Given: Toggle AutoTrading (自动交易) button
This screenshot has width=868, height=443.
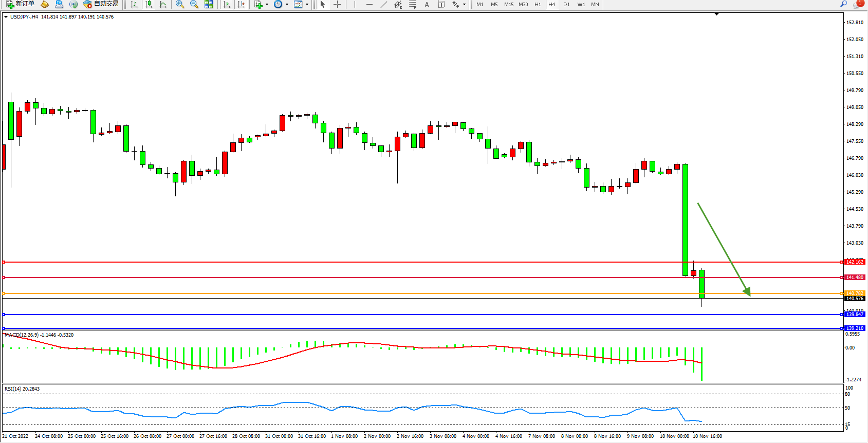Looking at the screenshot, I should tap(101, 4).
